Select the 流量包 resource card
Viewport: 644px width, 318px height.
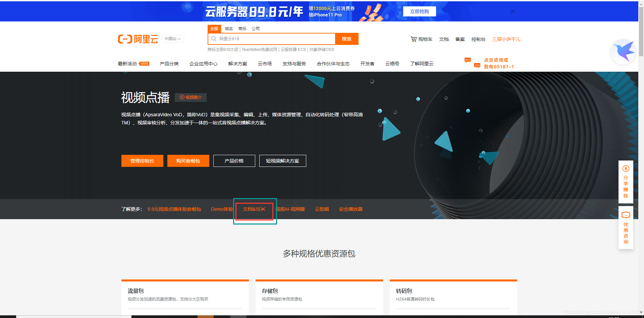click(x=185, y=298)
